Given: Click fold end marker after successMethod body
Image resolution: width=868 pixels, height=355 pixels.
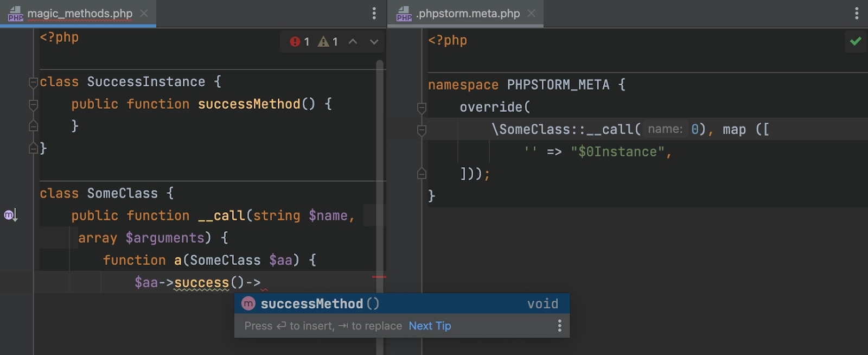Looking at the screenshot, I should point(33,126).
